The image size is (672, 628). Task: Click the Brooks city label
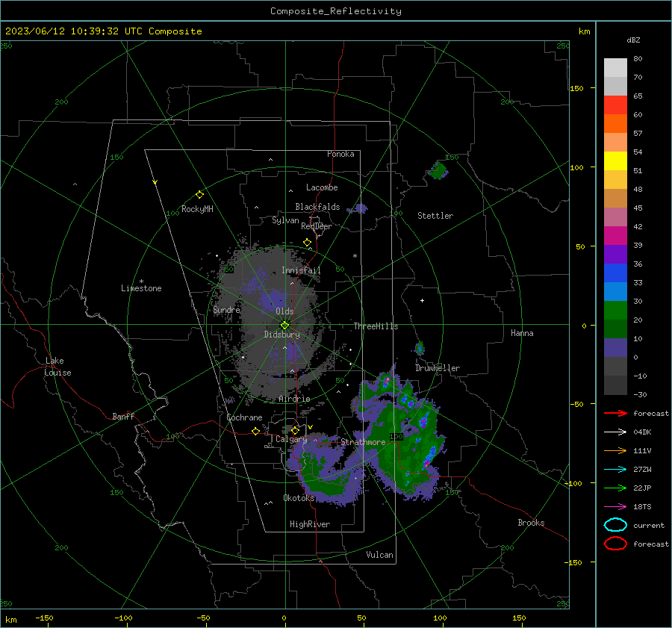click(531, 523)
